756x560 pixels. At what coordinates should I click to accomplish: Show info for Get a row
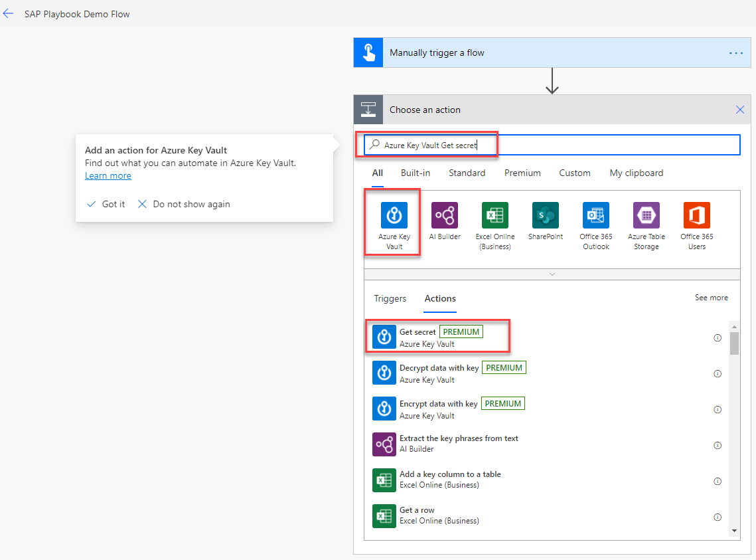tap(718, 517)
